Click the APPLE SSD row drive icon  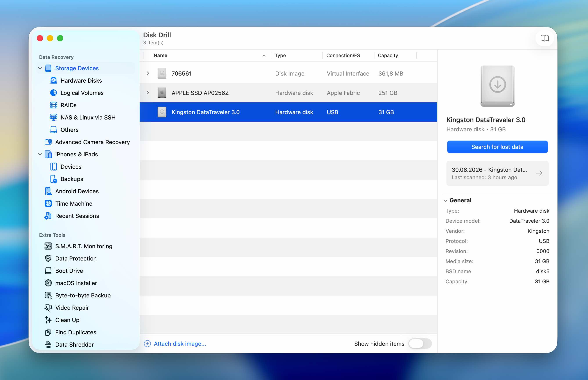pos(162,93)
